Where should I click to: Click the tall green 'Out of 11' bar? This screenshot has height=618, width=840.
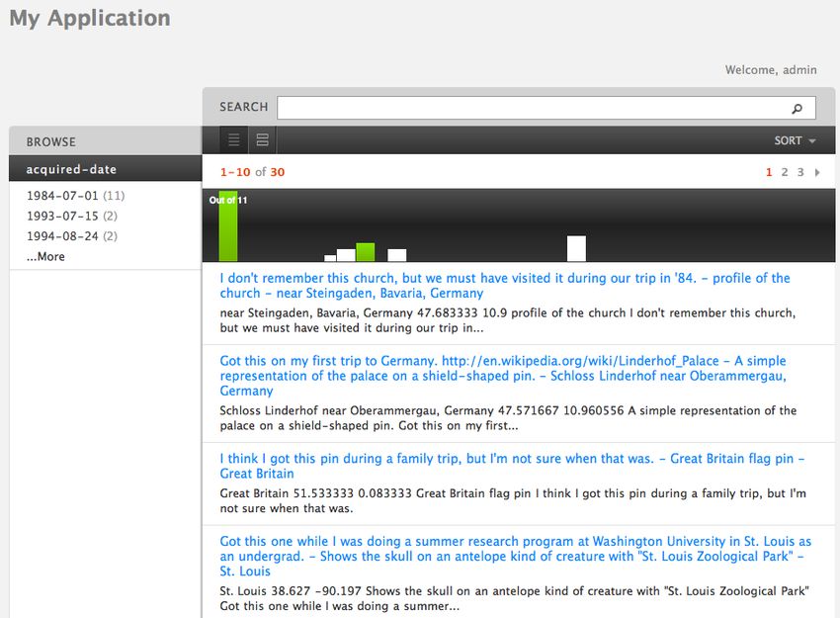tap(228, 226)
